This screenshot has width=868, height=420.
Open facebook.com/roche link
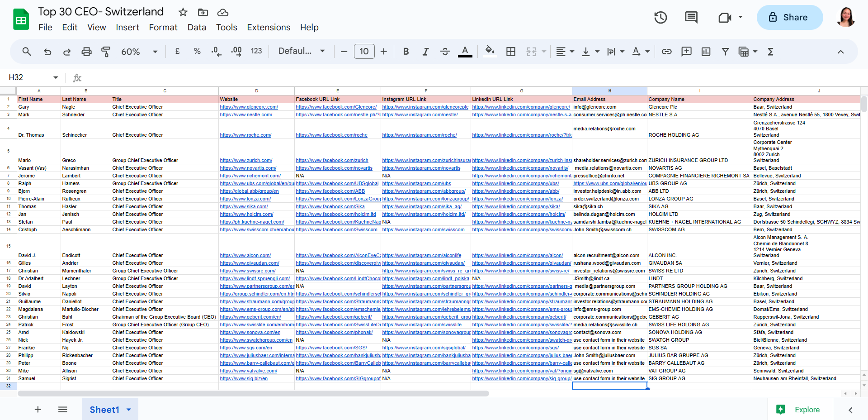[332, 135]
